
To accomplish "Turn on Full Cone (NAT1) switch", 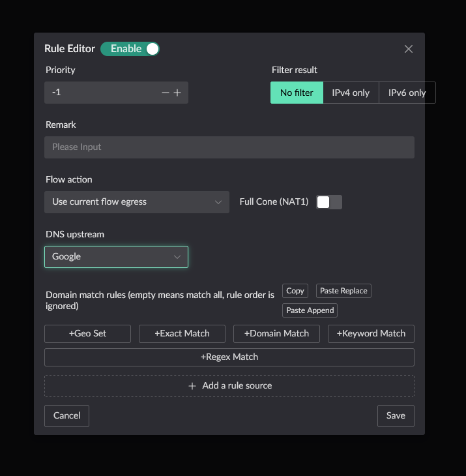I will point(329,202).
